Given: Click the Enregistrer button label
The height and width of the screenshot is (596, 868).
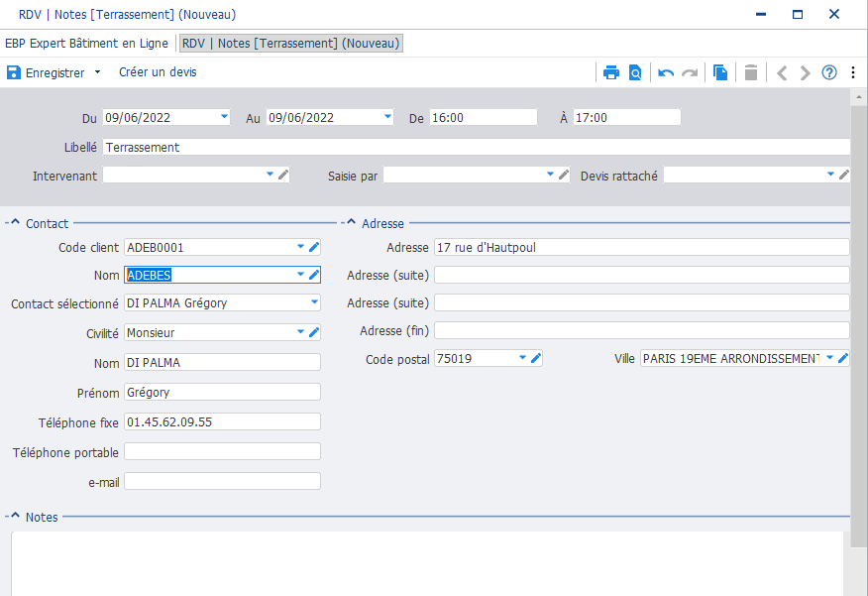Looking at the screenshot, I should coord(55,72).
